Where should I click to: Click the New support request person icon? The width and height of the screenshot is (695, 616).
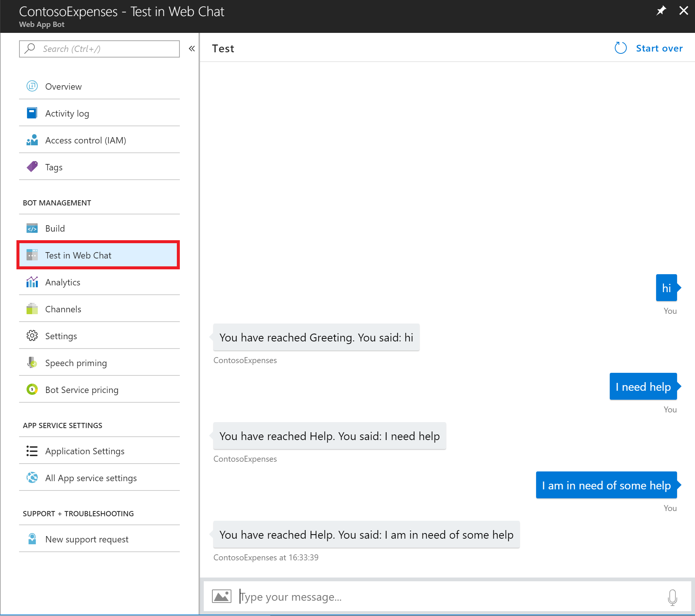tap(32, 539)
